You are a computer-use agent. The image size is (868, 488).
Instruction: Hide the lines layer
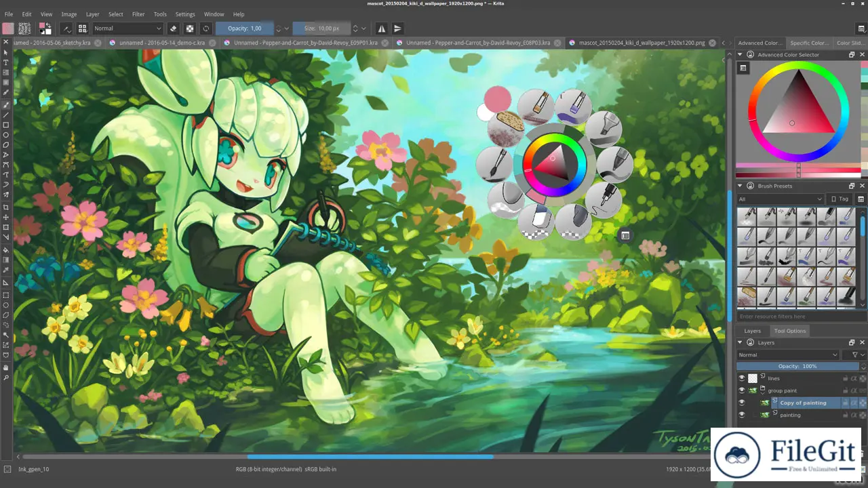pyautogui.click(x=741, y=378)
